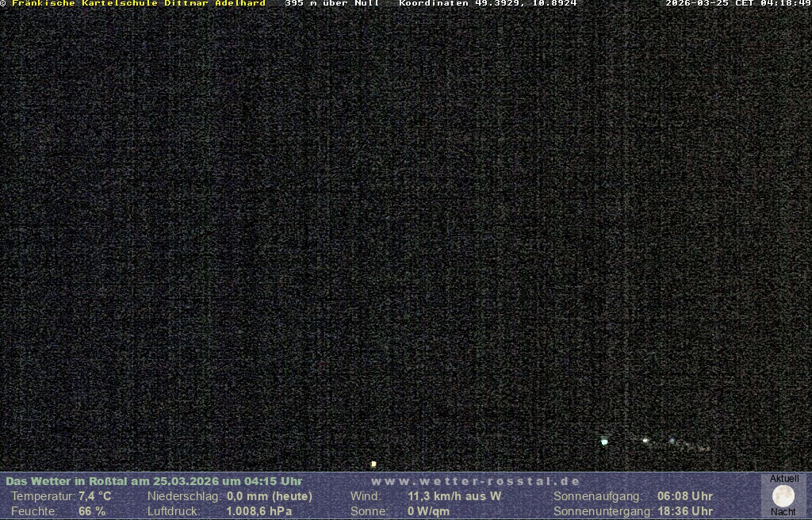
Task: Click the 'Nacht' label below the moon
Action: (x=783, y=512)
